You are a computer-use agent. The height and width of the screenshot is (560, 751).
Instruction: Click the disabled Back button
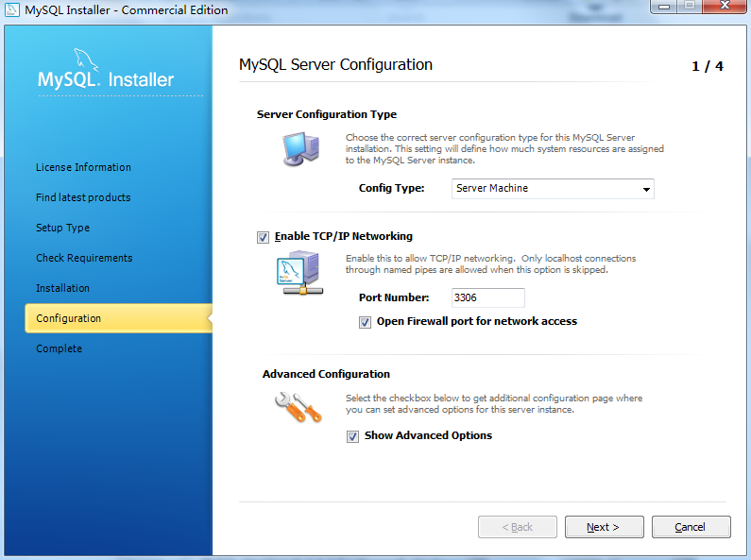point(518,527)
